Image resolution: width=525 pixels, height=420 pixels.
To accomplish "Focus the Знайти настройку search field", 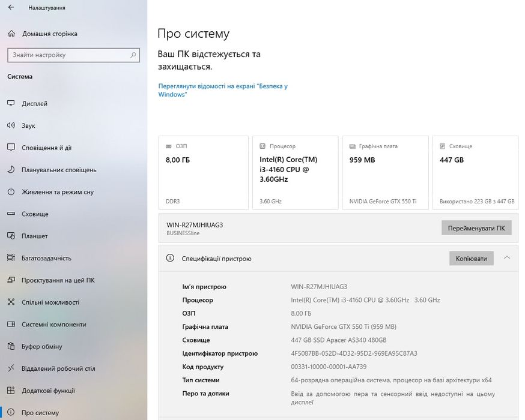I will click(x=73, y=55).
